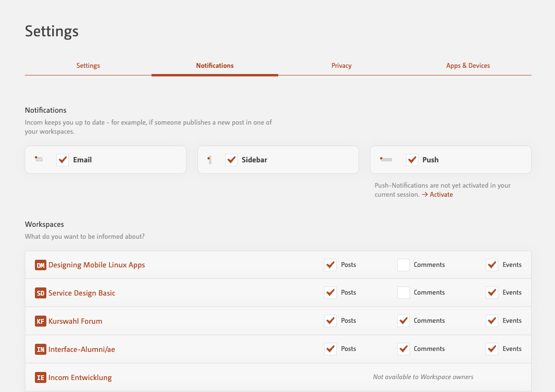Viewport: 555px width, 392px height.
Task: Click the Workspaces section heading
Action: click(x=44, y=224)
